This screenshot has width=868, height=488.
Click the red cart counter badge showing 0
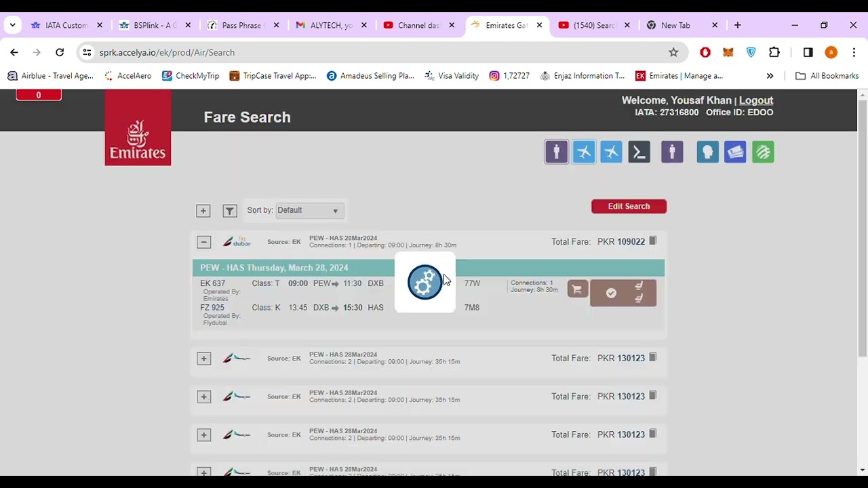point(39,95)
